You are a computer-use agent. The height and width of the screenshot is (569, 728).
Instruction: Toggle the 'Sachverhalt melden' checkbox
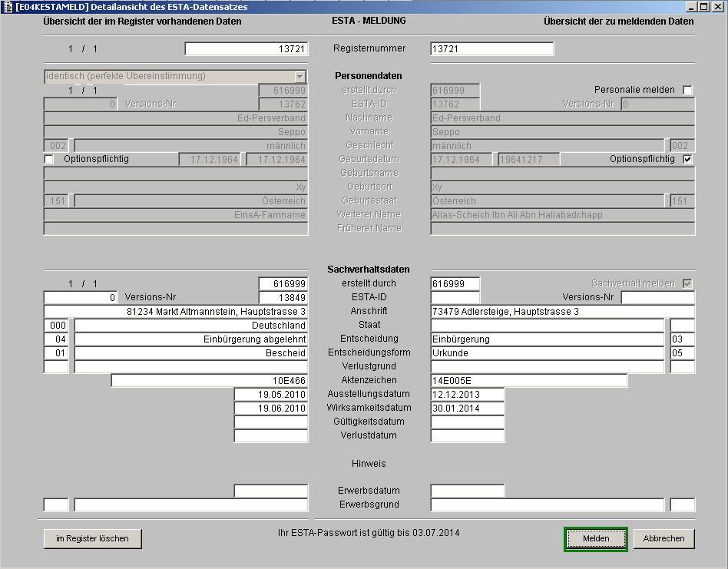(x=687, y=283)
